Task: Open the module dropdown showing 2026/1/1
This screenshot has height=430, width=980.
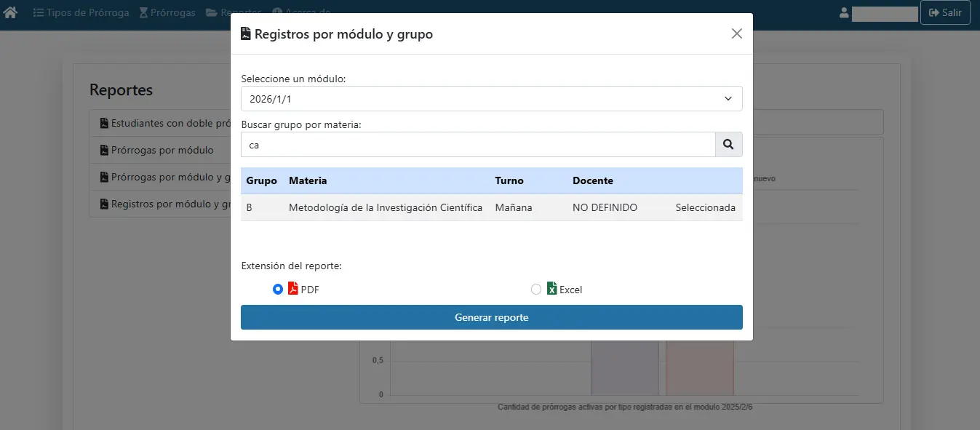Action: point(492,98)
